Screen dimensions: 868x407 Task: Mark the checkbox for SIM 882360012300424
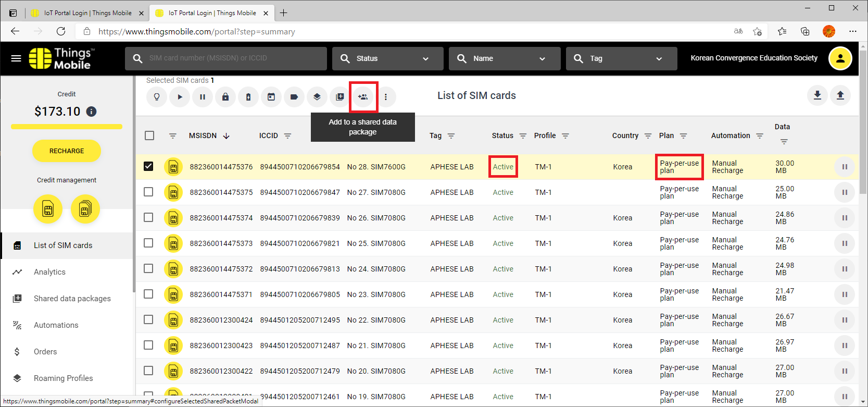[x=148, y=319]
